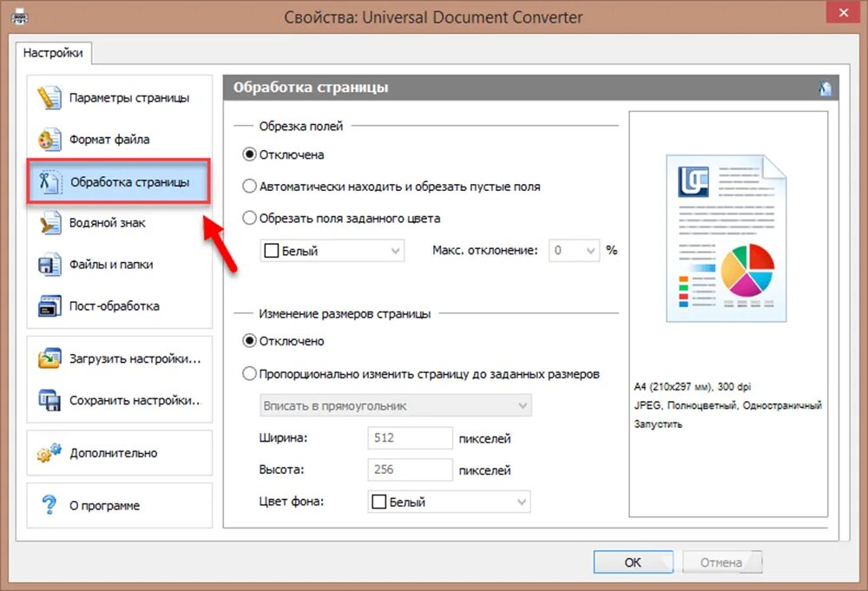Open Загрузить настройки… to load settings
This screenshot has width=868, height=591.
click(x=120, y=358)
